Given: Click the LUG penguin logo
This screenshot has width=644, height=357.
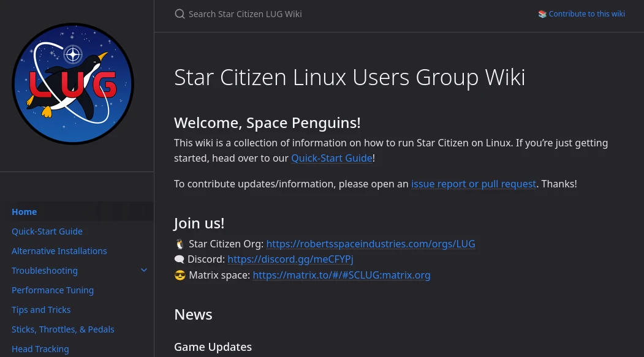Looking at the screenshot, I should (73, 84).
